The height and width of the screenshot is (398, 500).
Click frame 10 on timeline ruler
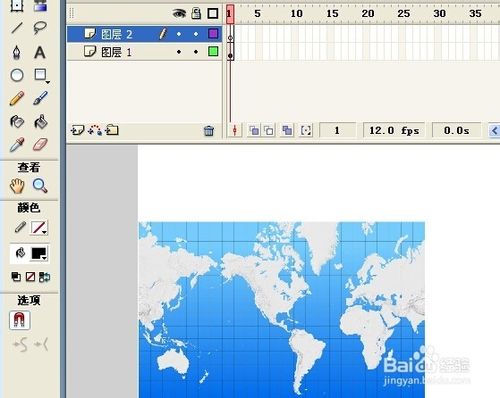pos(296,13)
